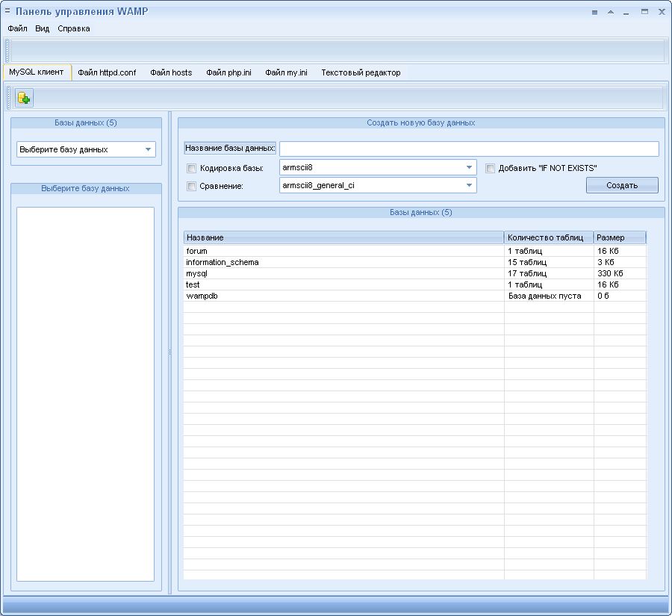Select the forum database row

coord(415,251)
